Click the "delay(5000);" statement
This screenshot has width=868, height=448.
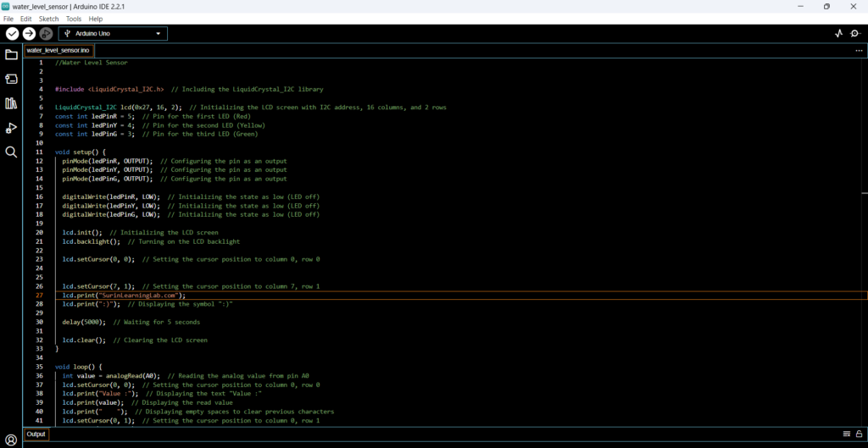(x=84, y=322)
